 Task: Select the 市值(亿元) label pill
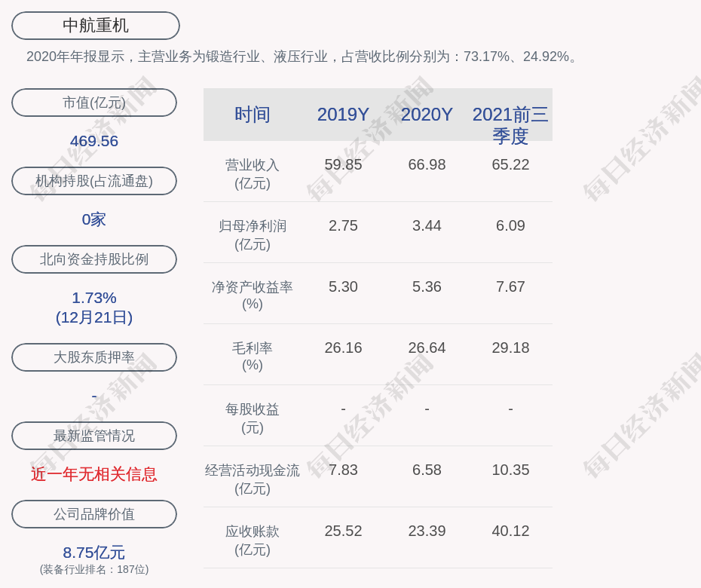[x=94, y=103]
